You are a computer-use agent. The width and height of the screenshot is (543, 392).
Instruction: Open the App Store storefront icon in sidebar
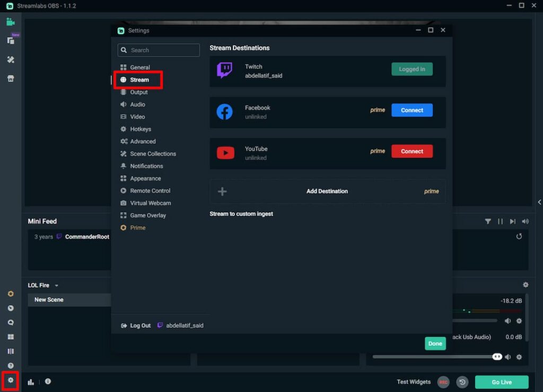[11, 78]
